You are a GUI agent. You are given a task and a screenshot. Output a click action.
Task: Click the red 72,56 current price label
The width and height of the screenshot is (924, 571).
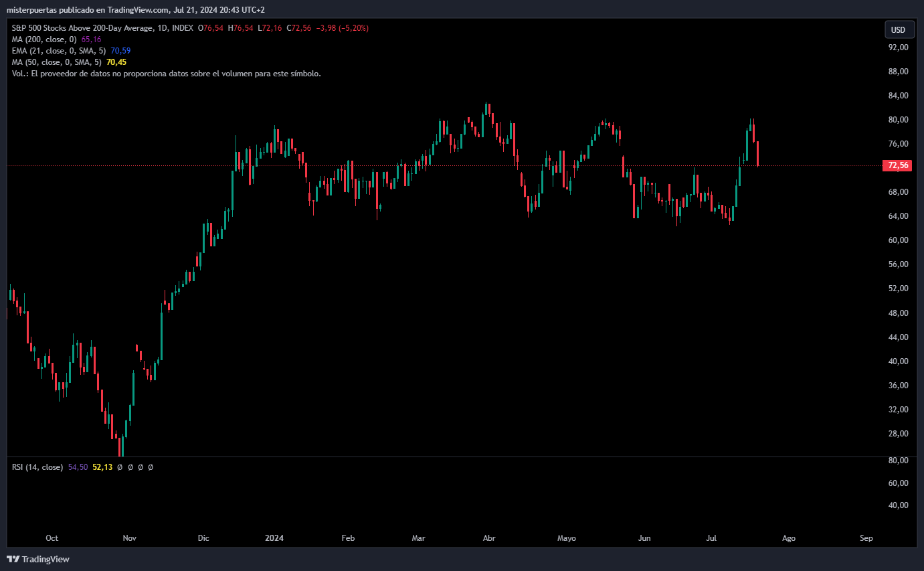pyautogui.click(x=897, y=165)
